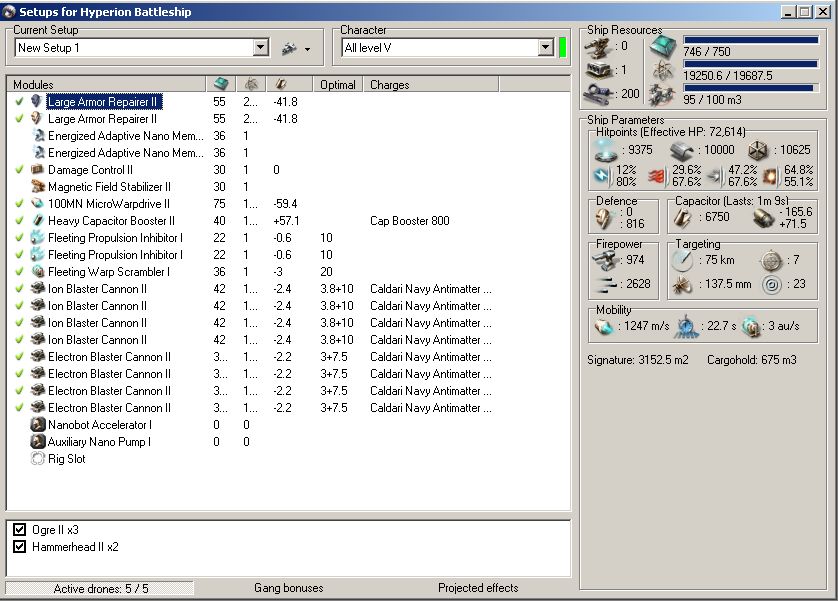The image size is (838, 601).
Task: Click the capacitor capacity icon showing 6750
Action: click(682, 217)
